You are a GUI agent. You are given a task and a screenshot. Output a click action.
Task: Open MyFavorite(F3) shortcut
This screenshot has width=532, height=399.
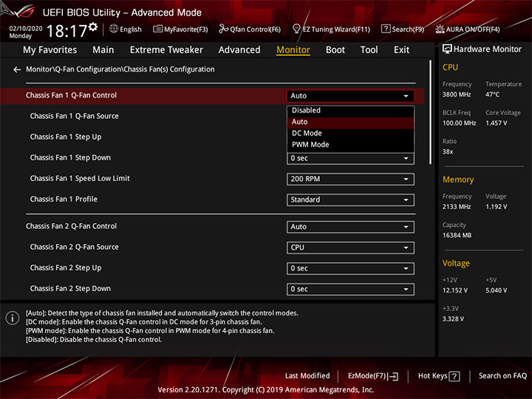click(180, 29)
